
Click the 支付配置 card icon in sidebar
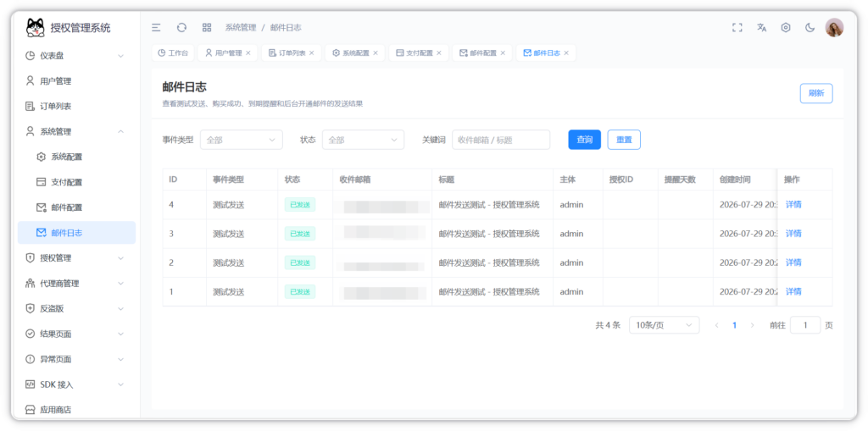coord(41,182)
